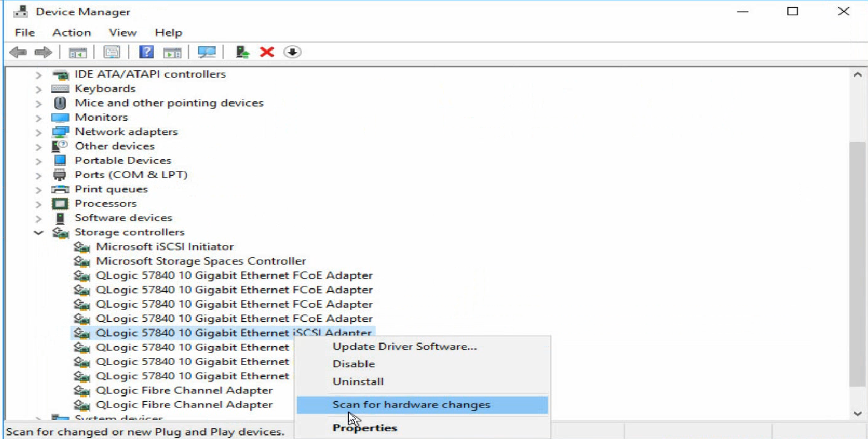Screen dimensions: 868x439
Task: Expand the Print queues node
Action: point(38,190)
